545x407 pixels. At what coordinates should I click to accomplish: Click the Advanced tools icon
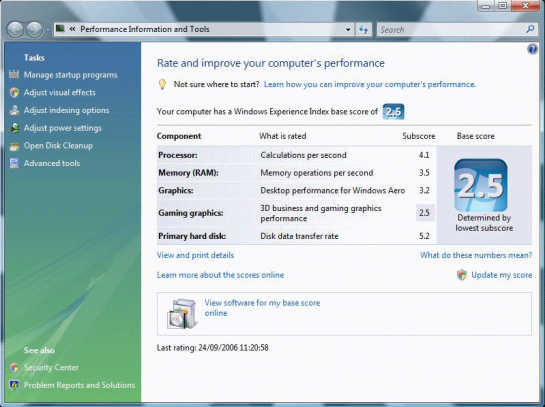pos(14,163)
